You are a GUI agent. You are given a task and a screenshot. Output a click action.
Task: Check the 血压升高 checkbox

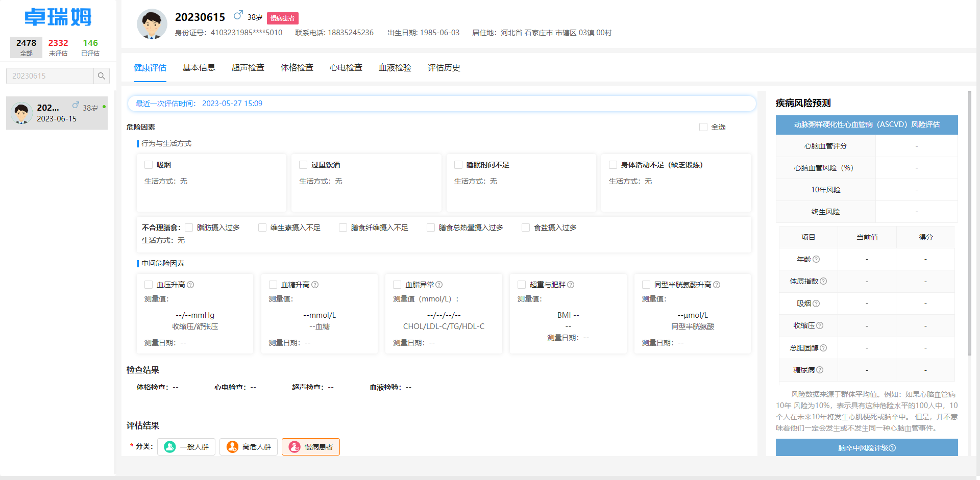[x=149, y=285]
